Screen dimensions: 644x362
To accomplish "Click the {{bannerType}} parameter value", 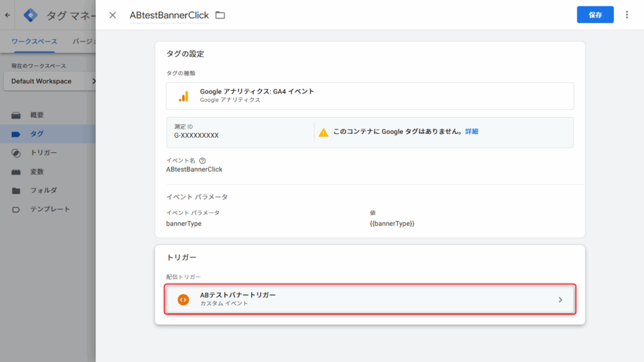I will coord(392,224).
